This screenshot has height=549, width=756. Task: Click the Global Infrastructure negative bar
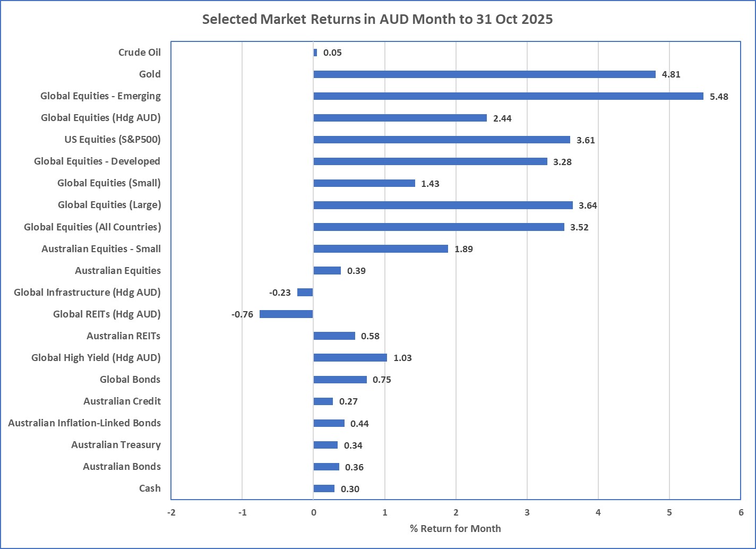pyautogui.click(x=305, y=293)
